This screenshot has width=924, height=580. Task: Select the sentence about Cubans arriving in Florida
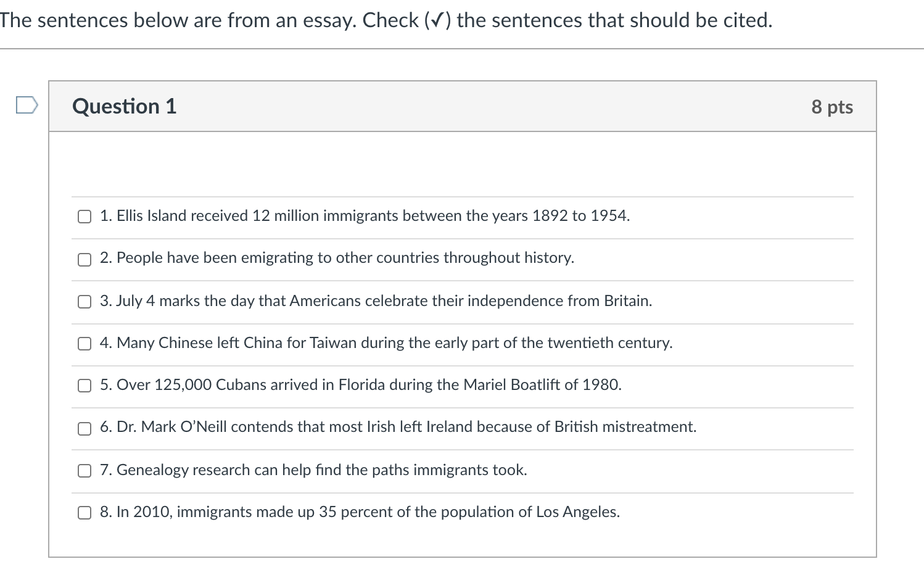(361, 385)
